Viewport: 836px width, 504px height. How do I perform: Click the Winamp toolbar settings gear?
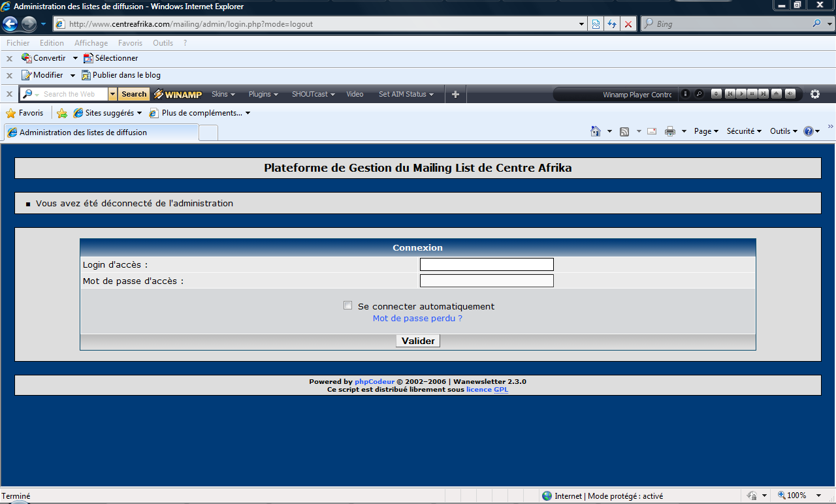(814, 94)
